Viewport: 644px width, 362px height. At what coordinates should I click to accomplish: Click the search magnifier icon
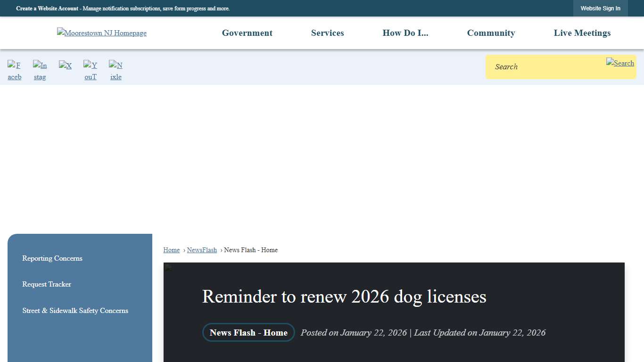620,63
